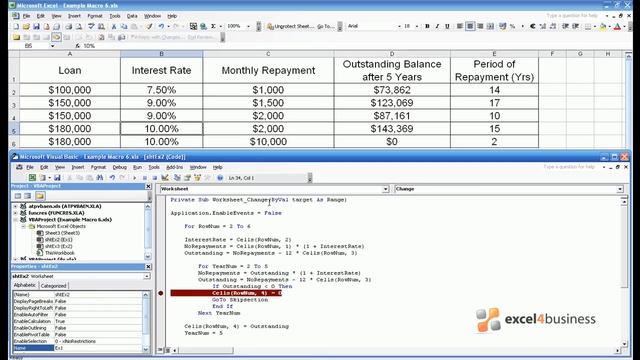Click the Run Sub play icon
The height and width of the screenshot is (360, 640).
(134, 178)
